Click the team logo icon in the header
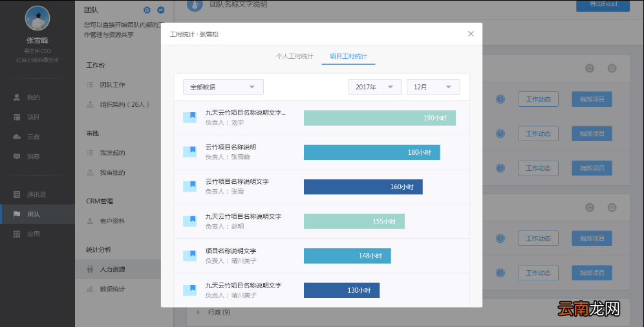The width and height of the screenshot is (644, 327). click(195, 5)
